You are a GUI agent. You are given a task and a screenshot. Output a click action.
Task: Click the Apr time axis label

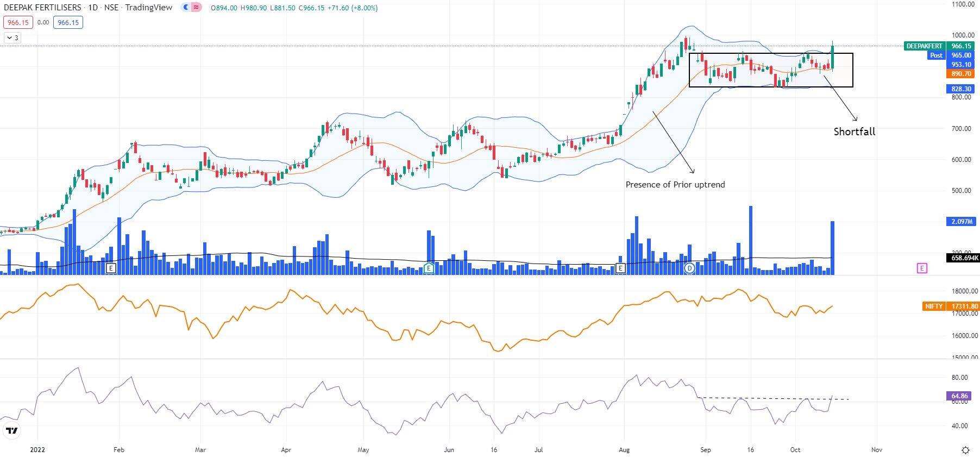[x=286, y=450]
